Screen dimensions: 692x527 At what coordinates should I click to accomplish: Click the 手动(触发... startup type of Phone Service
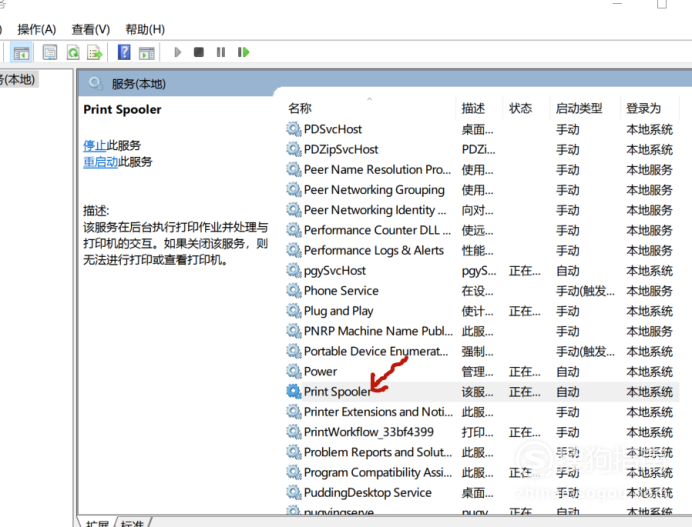click(x=585, y=291)
